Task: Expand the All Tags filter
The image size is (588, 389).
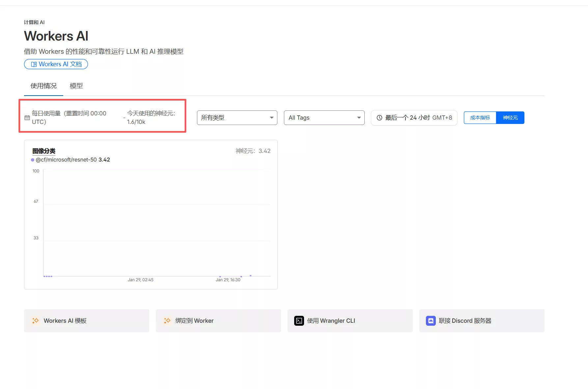Action: pyautogui.click(x=324, y=117)
